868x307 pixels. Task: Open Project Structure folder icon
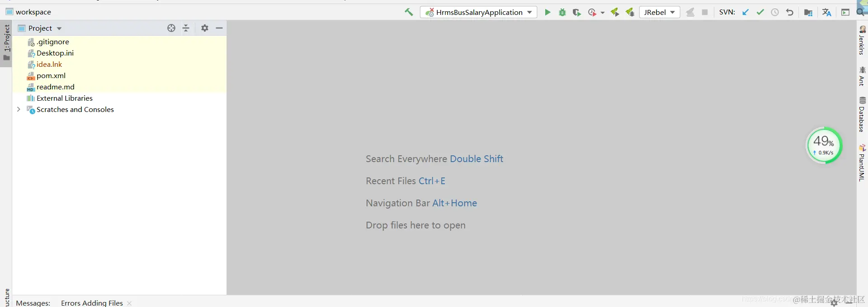(809, 12)
